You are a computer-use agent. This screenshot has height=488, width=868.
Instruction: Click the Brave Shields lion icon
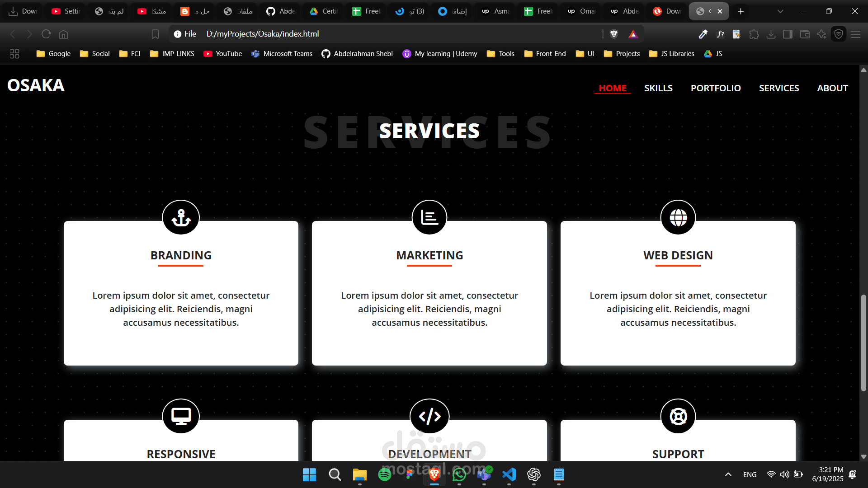(614, 34)
